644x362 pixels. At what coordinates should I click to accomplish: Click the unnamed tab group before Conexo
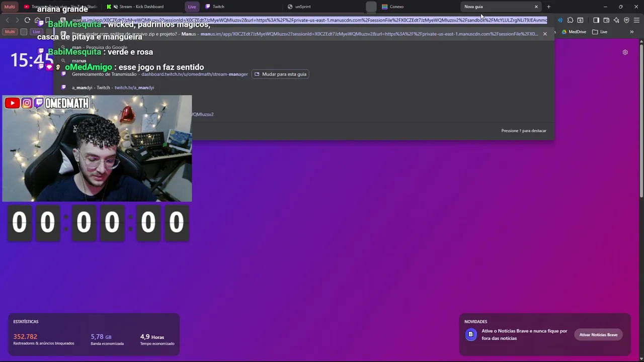[x=371, y=7]
